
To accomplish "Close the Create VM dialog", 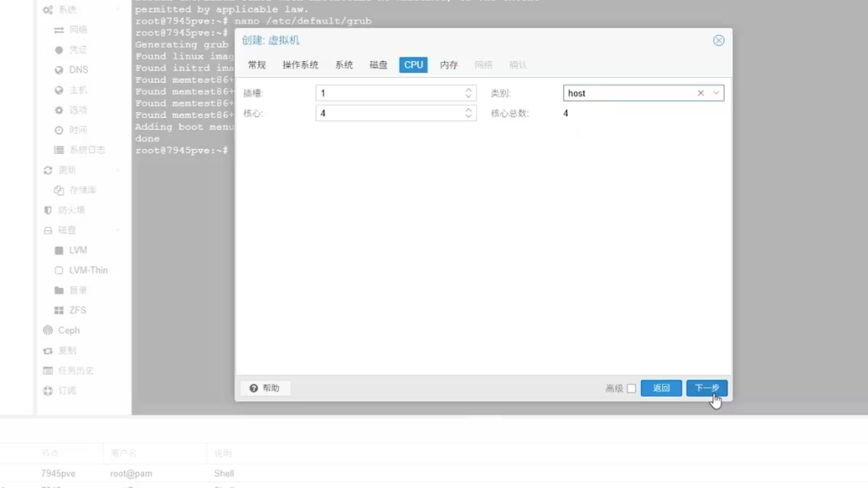I will click(718, 41).
